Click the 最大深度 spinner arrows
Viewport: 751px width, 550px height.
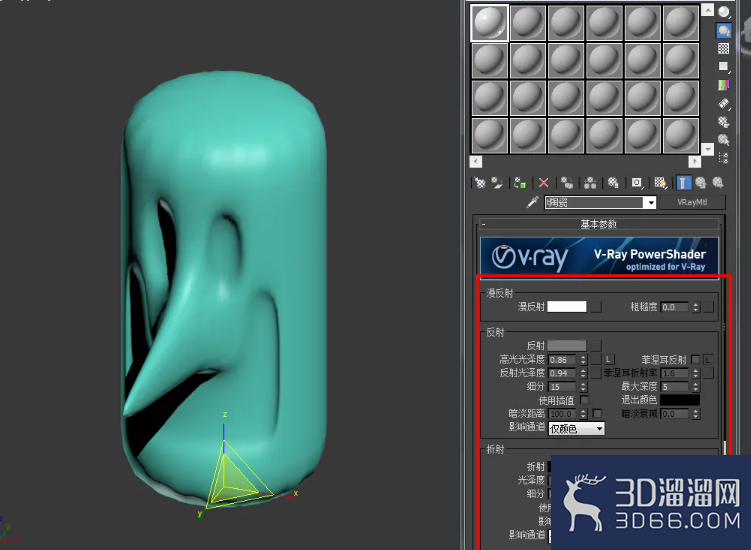coord(695,386)
